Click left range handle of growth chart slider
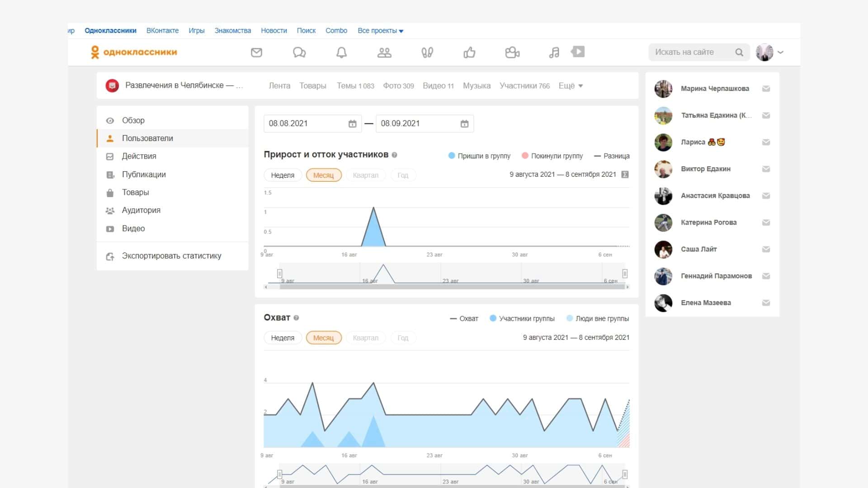 tap(279, 273)
